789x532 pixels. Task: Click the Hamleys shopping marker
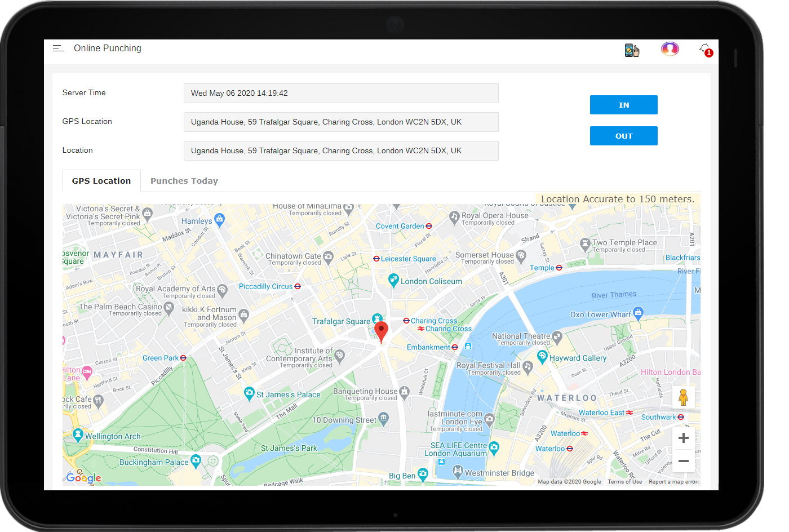220,220
